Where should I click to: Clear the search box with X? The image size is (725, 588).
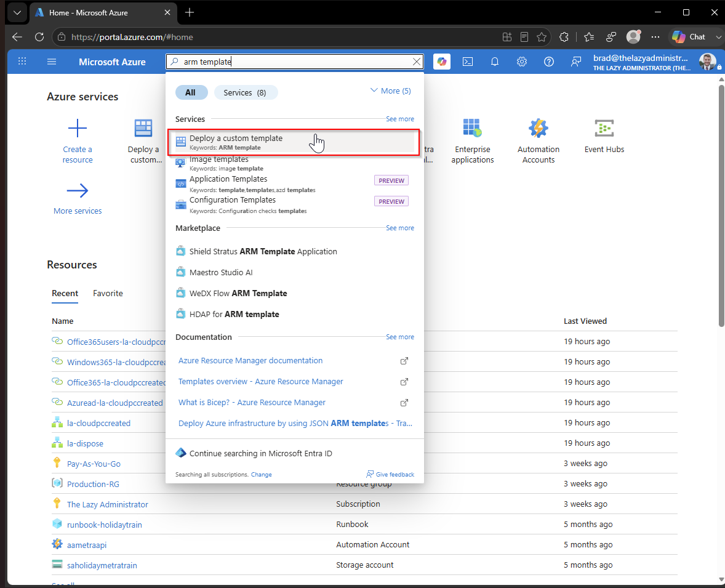[417, 62]
